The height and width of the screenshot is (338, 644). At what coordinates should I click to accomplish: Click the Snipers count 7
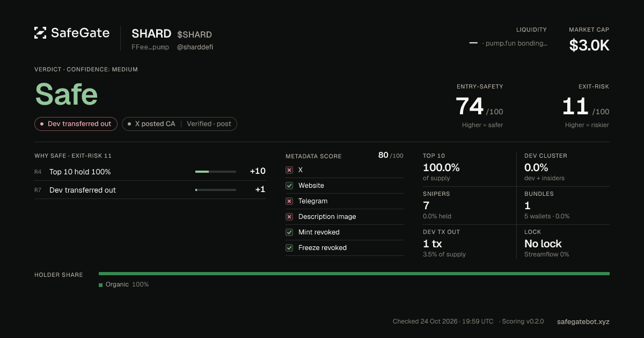(426, 205)
